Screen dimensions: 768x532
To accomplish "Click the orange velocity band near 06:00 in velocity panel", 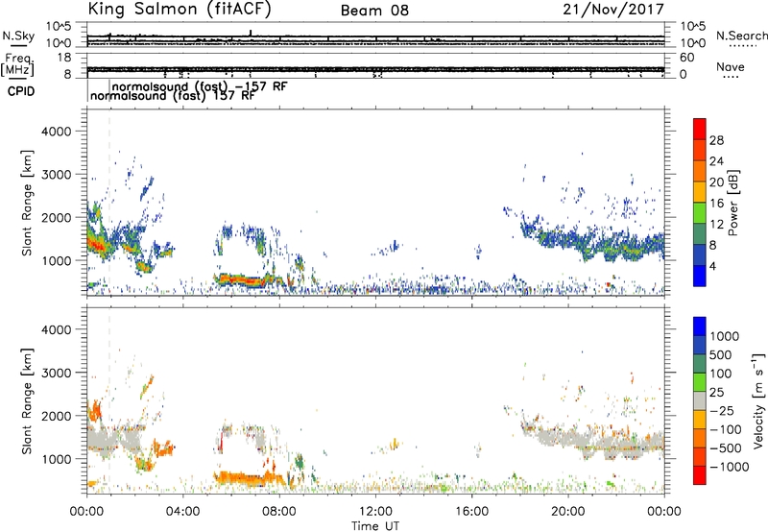I will click(248, 478).
